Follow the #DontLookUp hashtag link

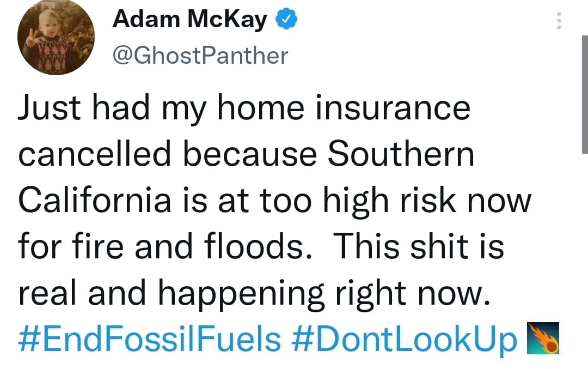coord(404,339)
